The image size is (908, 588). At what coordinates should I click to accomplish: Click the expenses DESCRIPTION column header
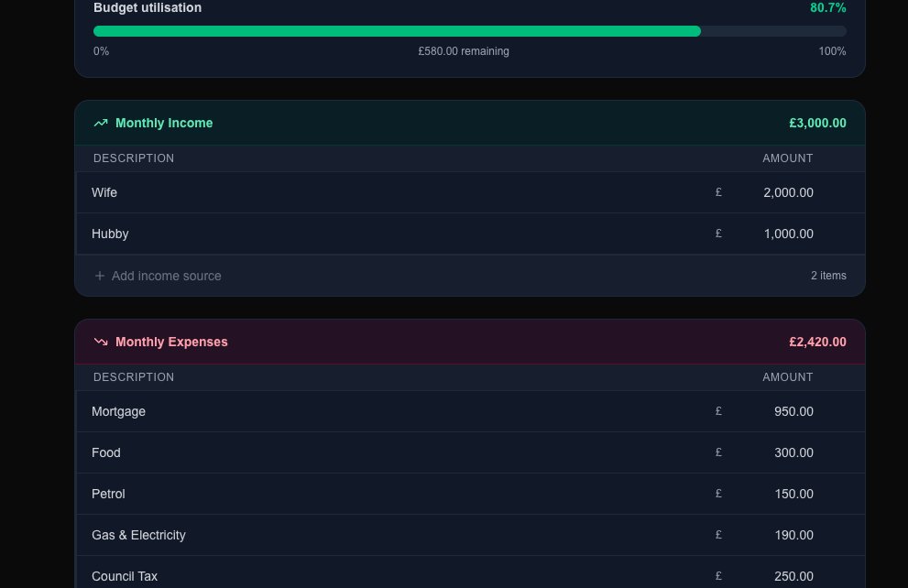coord(134,376)
